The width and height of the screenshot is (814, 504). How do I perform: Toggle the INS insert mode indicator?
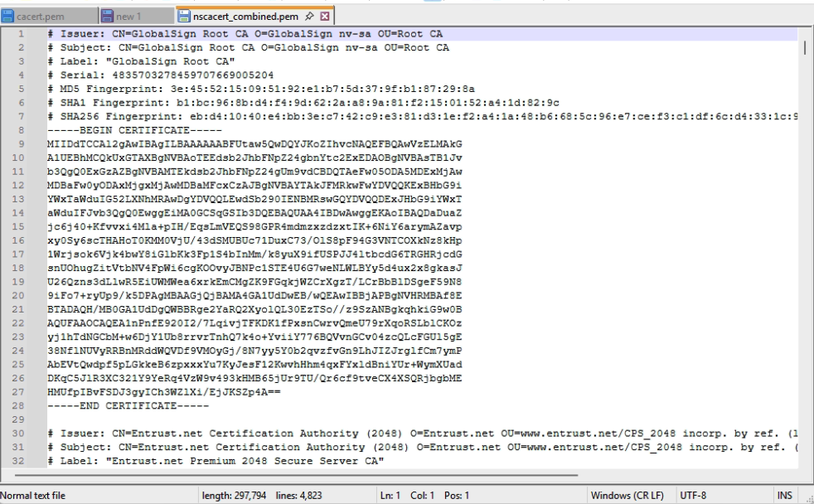tap(785, 495)
